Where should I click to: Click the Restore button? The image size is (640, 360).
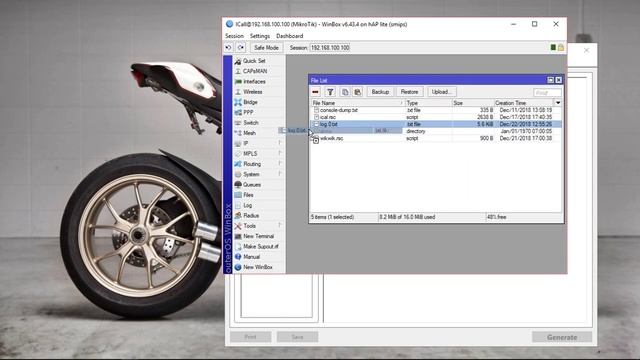point(409,92)
